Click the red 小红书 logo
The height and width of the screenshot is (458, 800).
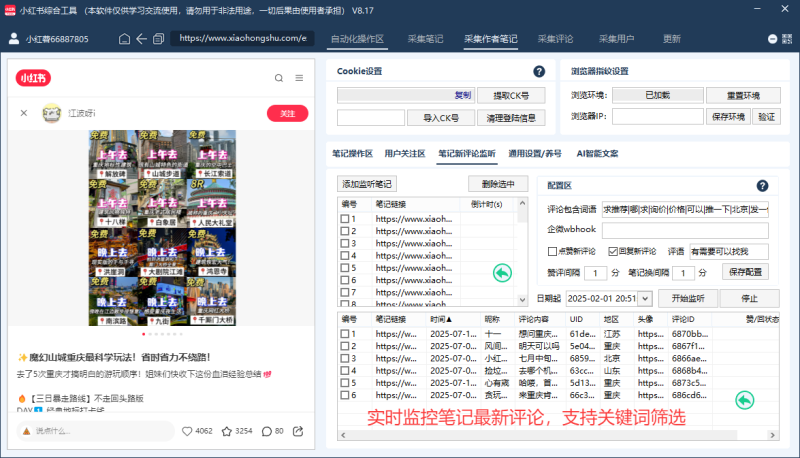coord(33,78)
